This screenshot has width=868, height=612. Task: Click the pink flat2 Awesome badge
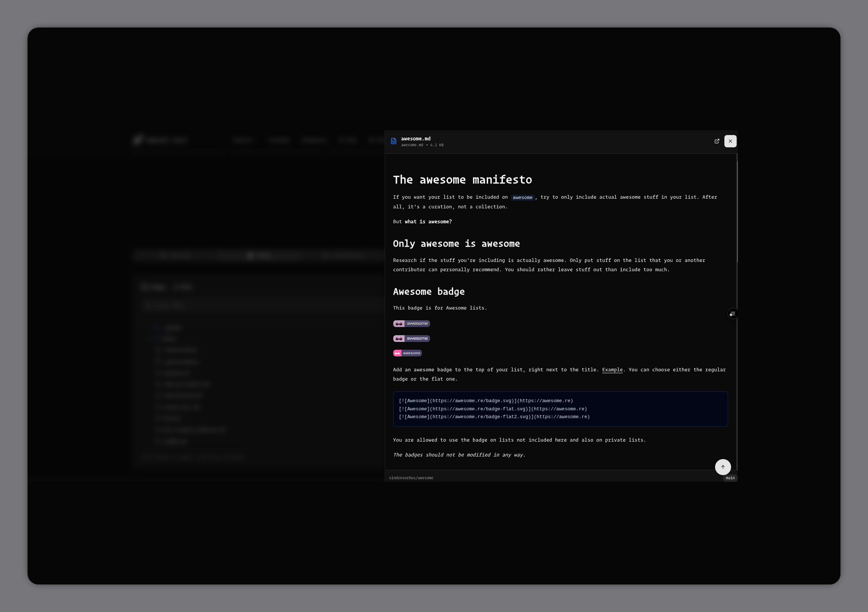pos(407,353)
